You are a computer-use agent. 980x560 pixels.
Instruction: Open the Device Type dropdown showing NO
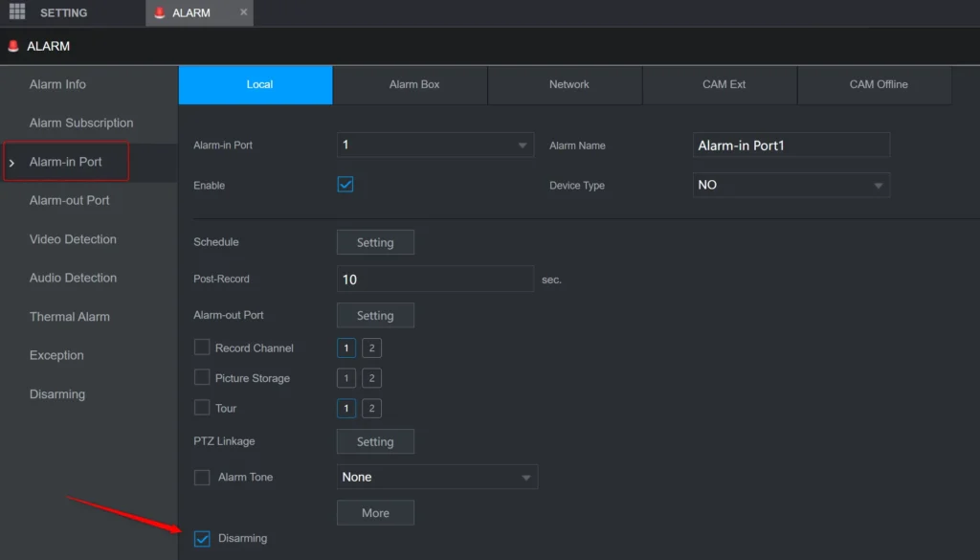pos(791,185)
